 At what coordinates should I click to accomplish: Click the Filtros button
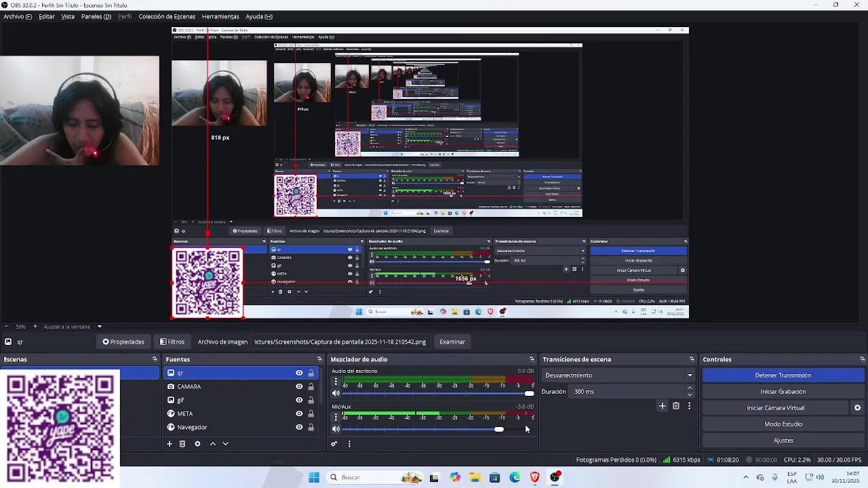172,342
